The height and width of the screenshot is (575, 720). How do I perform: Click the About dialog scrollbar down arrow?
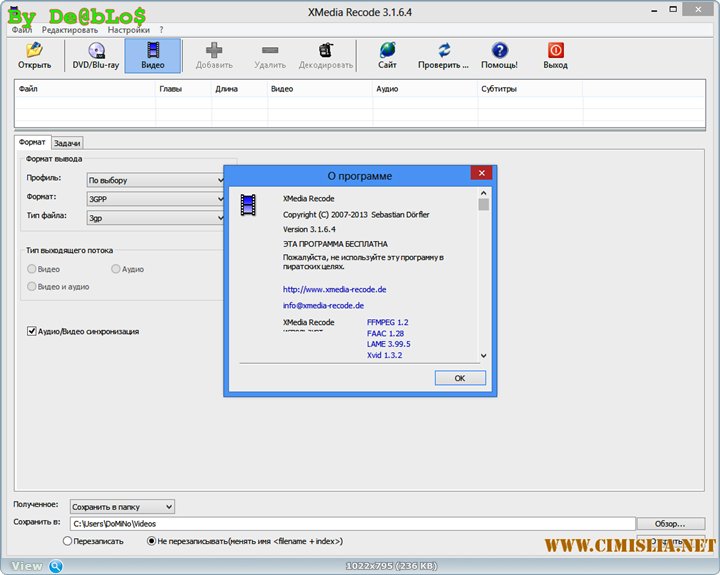coord(484,355)
